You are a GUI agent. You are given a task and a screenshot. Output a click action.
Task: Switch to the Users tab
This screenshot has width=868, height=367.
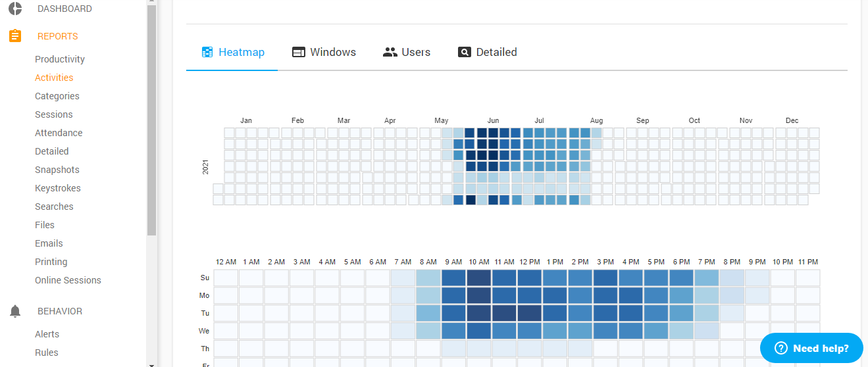(x=407, y=52)
